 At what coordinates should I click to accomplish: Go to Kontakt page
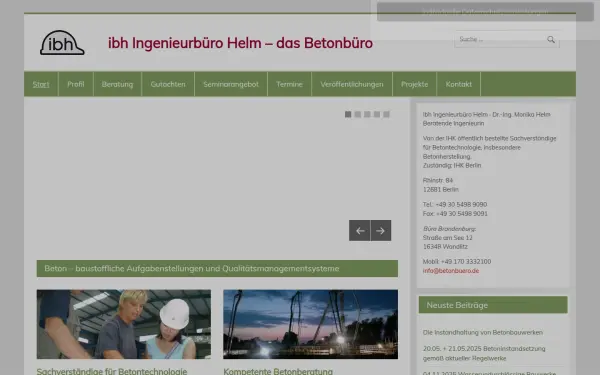coord(458,84)
